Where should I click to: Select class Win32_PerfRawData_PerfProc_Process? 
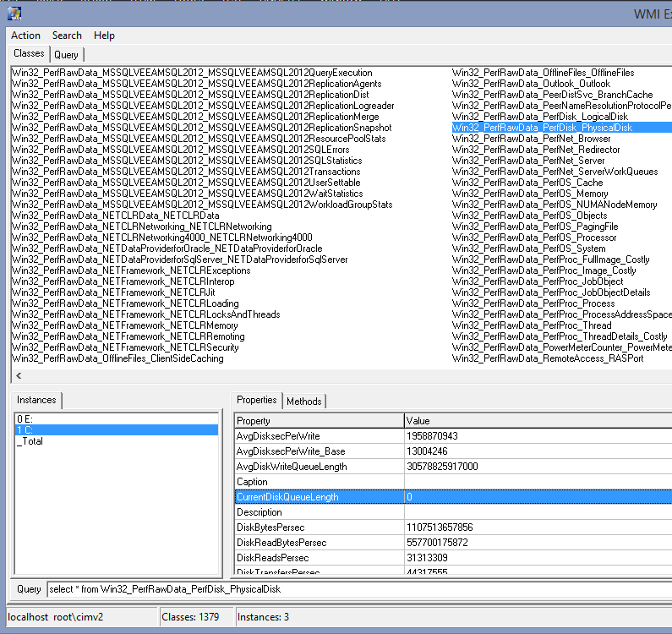(533, 303)
